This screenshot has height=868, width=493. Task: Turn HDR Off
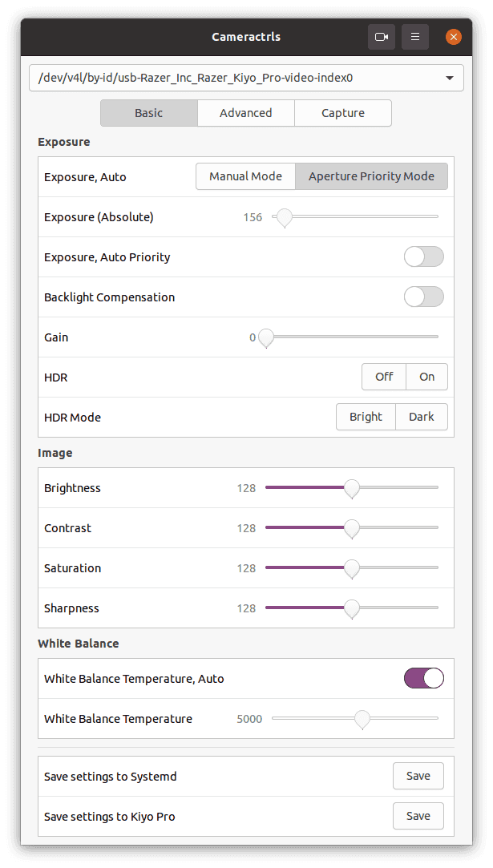[x=384, y=377]
